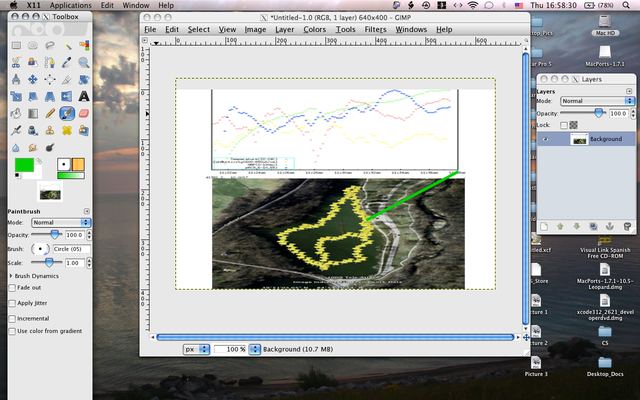Select the Move tool
The image size is (640, 400).
(33, 79)
